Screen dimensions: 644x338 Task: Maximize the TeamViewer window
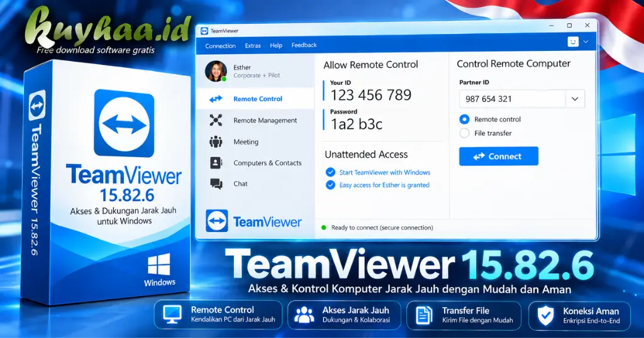(x=569, y=25)
